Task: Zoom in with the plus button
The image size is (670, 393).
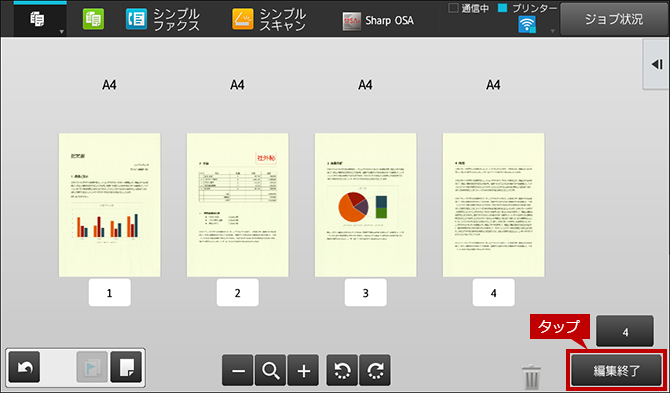Action: coord(304,370)
